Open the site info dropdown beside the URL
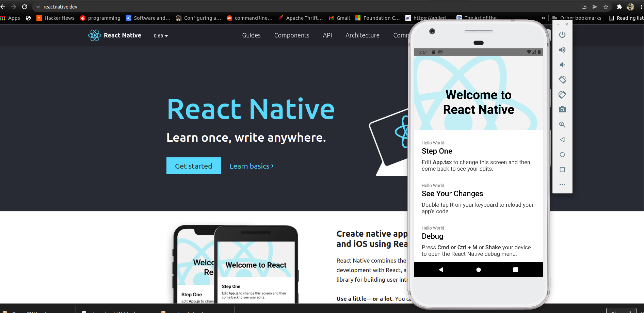This screenshot has width=644, height=313. tap(38, 7)
